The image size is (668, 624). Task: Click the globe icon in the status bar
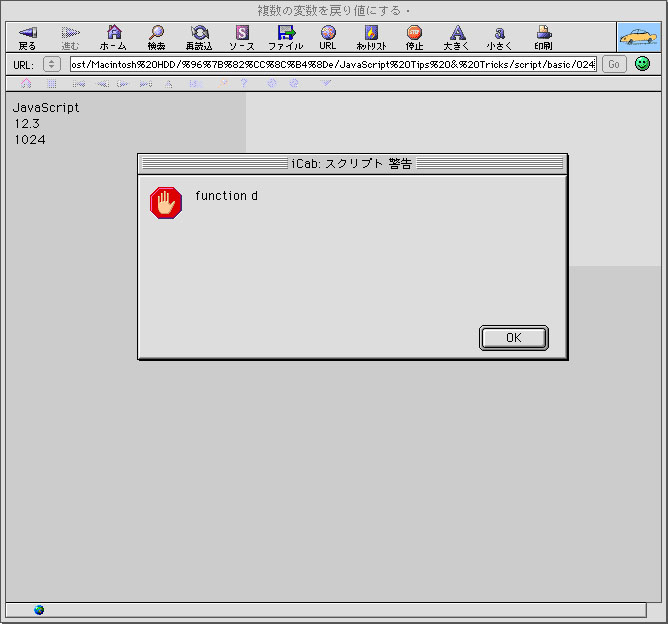[39, 610]
